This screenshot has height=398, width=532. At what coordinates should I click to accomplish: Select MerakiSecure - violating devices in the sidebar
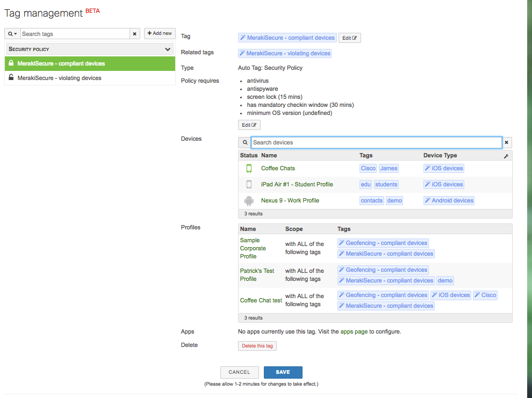[60, 77]
